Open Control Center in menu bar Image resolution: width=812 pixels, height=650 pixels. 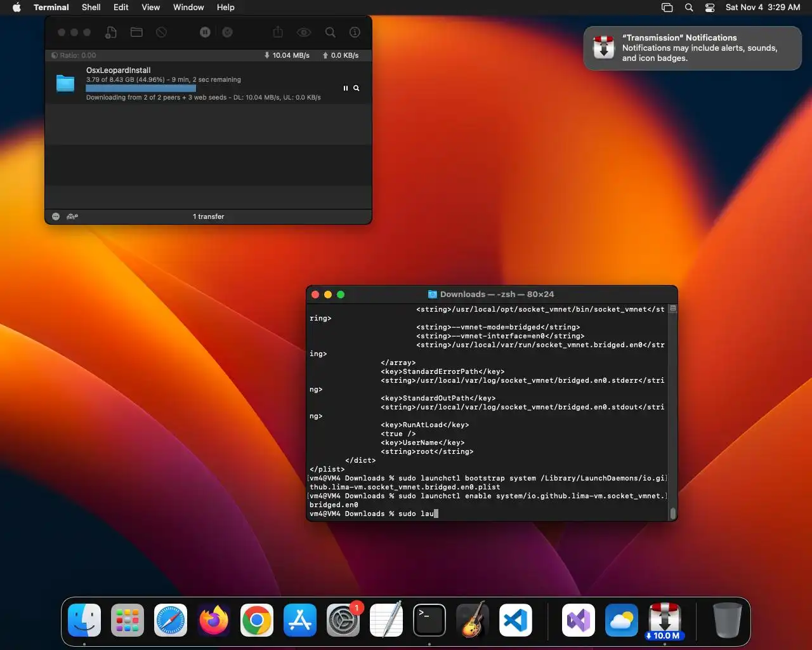click(710, 8)
